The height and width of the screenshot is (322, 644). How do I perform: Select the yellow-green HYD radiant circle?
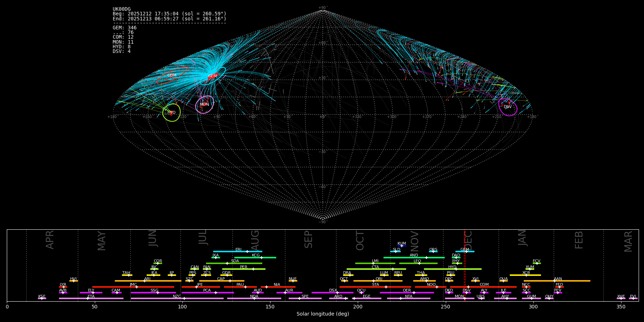(171, 113)
